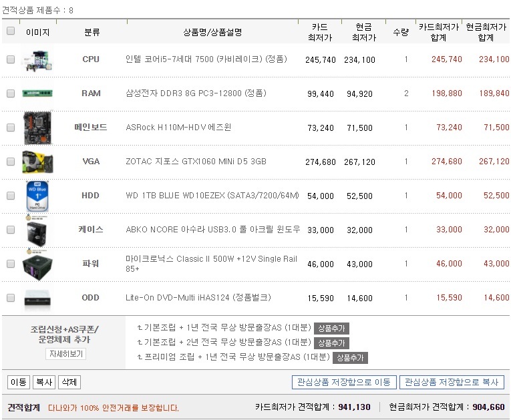
Task: Select the VGA row checkbox
Action: (11, 162)
